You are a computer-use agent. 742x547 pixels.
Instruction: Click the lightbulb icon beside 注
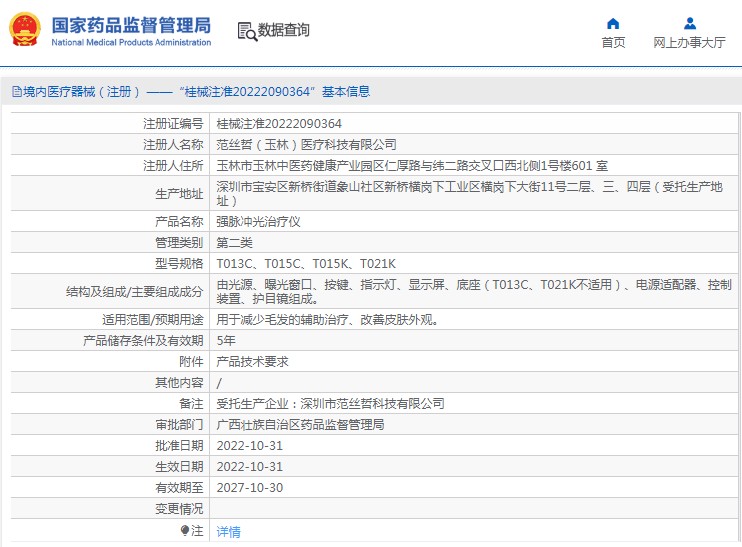[185, 531]
